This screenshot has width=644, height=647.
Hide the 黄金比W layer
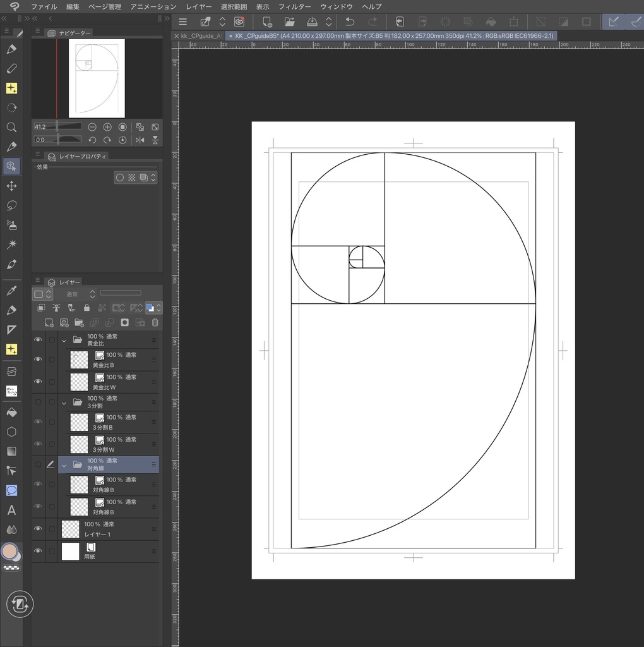click(38, 382)
